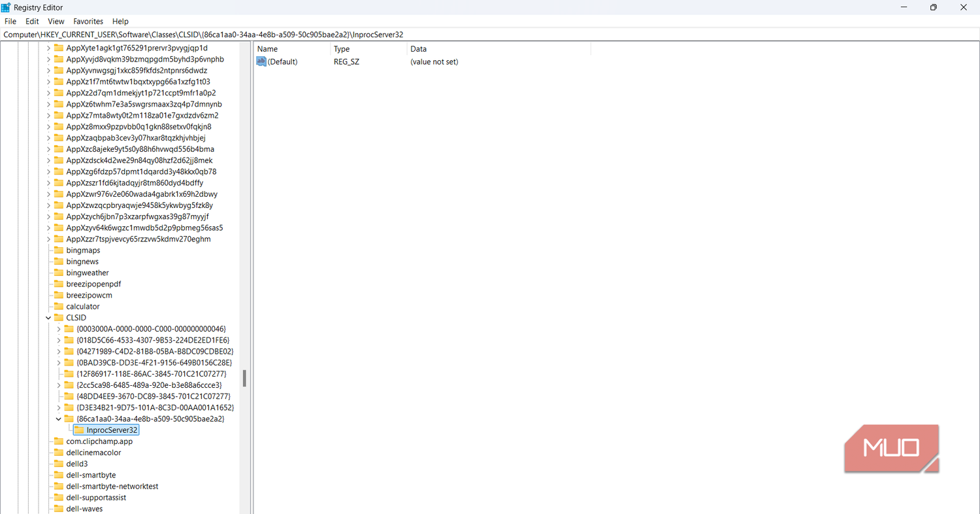This screenshot has width=980, height=514.
Task: Expand the {04271989-C4D2-81B8-05BA-B8DC09CDBE02} key
Action: click(59, 351)
